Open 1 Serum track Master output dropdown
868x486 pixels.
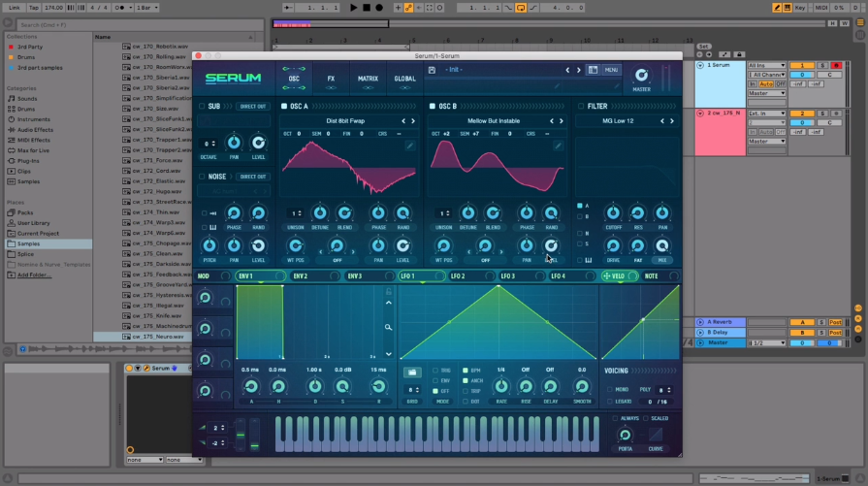(x=767, y=93)
